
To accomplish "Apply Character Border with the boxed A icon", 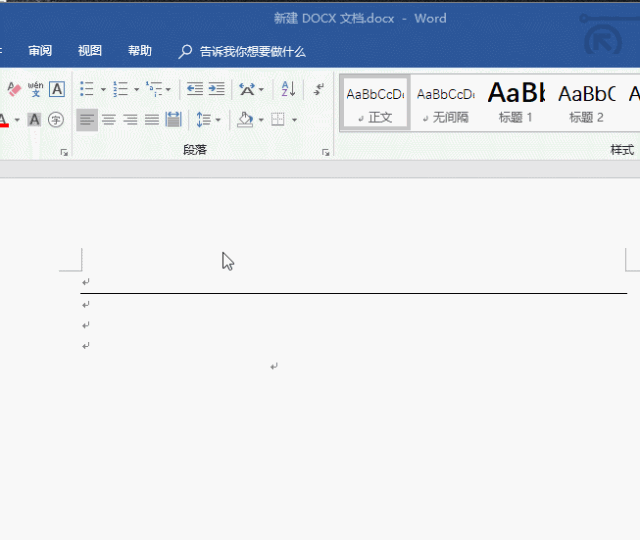I will click(57, 89).
